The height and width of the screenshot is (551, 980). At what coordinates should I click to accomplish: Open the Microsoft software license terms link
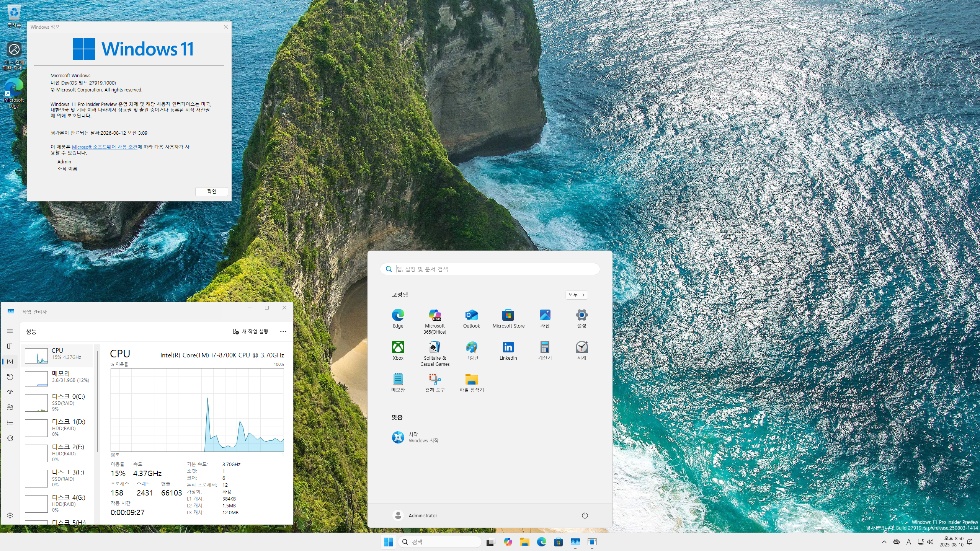105,147
